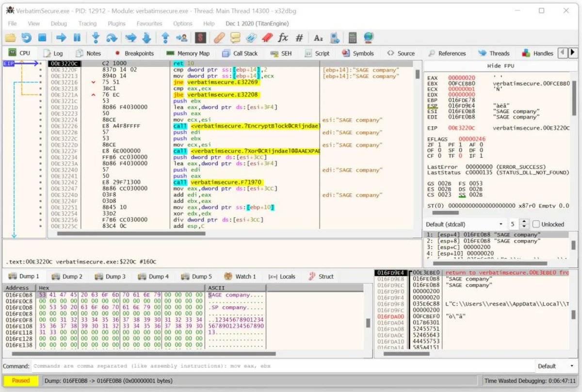582x392 pixels.
Task: Open the Patches dialog bandage icon
Action: 219,37
